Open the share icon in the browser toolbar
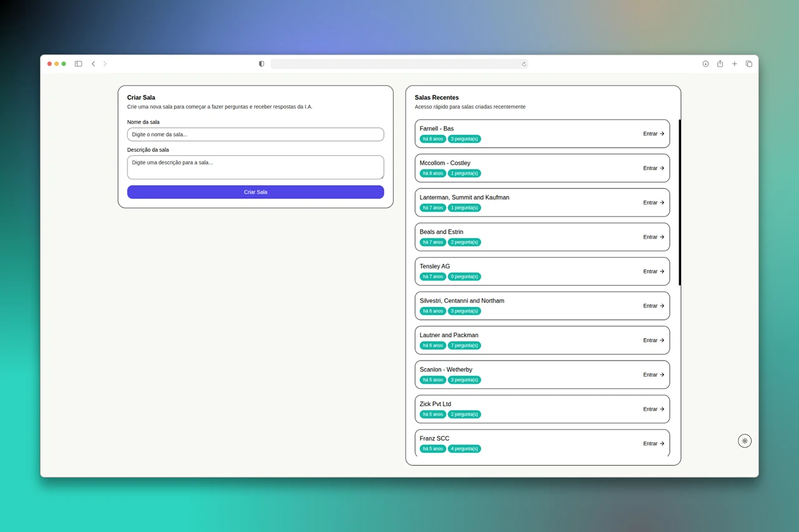This screenshot has width=799, height=532. (720, 64)
